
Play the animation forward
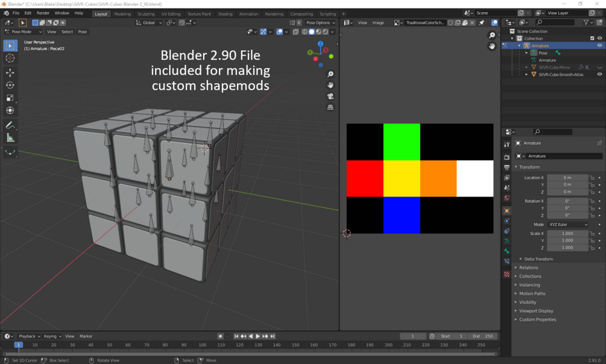coord(258,336)
